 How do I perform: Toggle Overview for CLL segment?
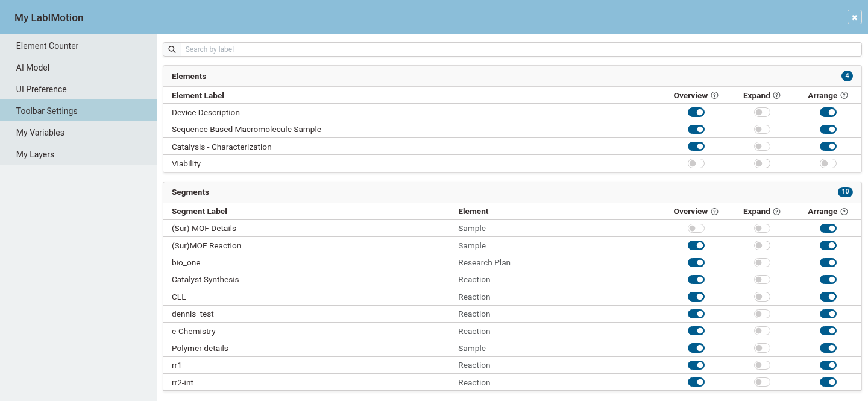pyautogui.click(x=696, y=297)
